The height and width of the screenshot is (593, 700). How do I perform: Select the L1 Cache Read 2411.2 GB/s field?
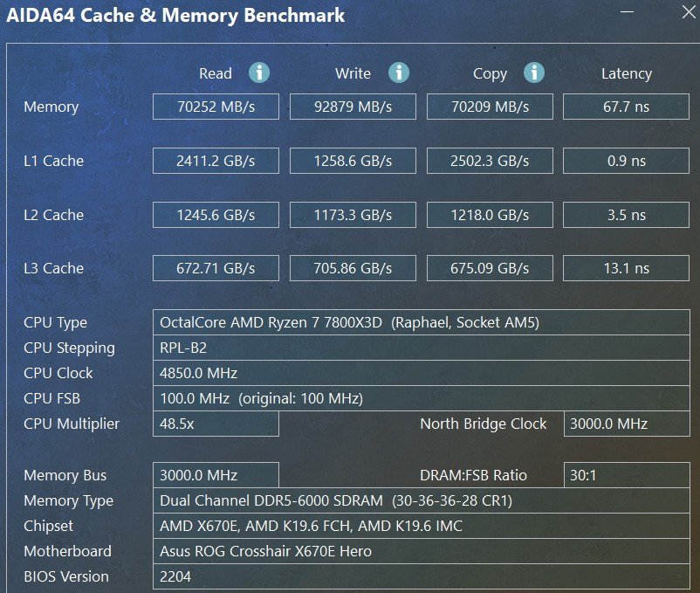coord(216,161)
